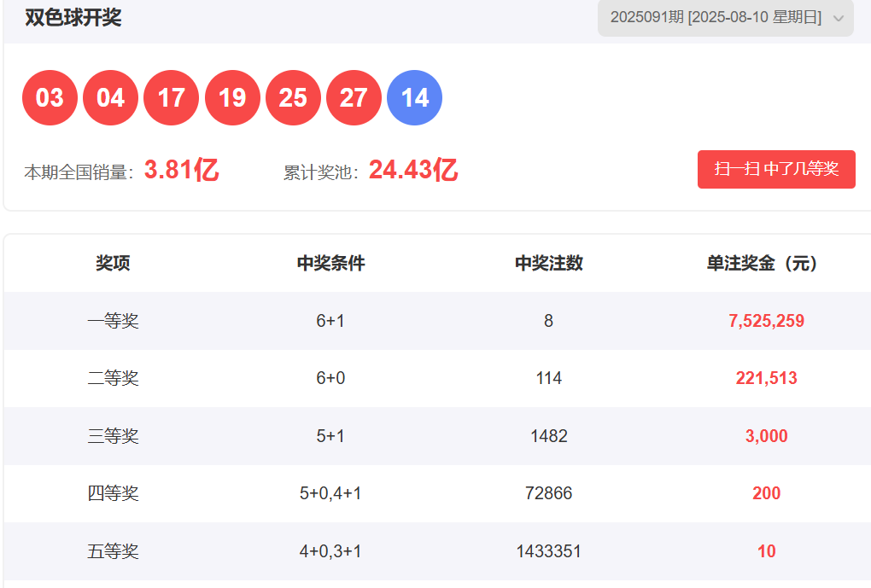
Task: Tap red ball number 27
Action: [x=354, y=98]
